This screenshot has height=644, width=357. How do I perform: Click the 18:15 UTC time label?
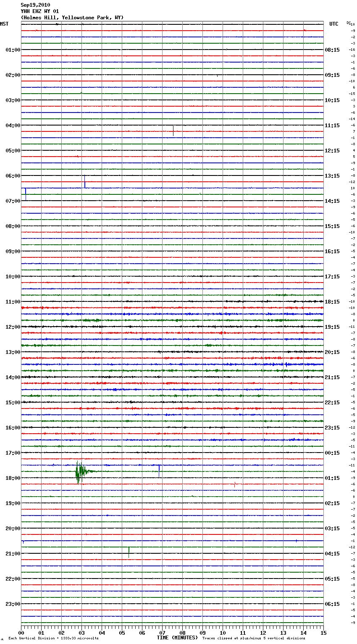coord(332,302)
